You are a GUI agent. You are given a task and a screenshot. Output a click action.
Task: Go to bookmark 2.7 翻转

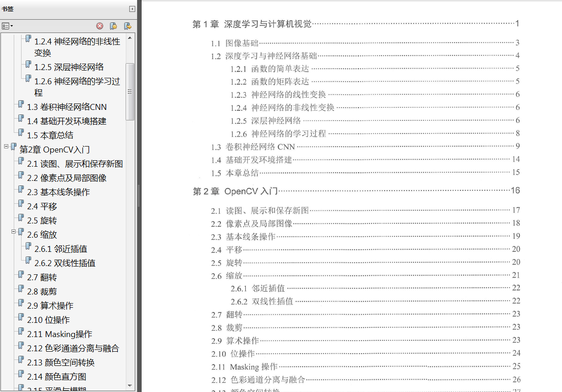pyautogui.click(x=42, y=278)
